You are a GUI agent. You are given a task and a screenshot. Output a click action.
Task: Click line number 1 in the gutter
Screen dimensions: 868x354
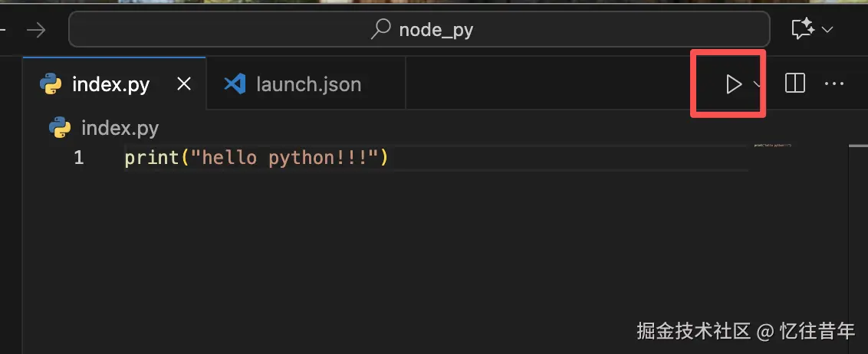coord(78,159)
